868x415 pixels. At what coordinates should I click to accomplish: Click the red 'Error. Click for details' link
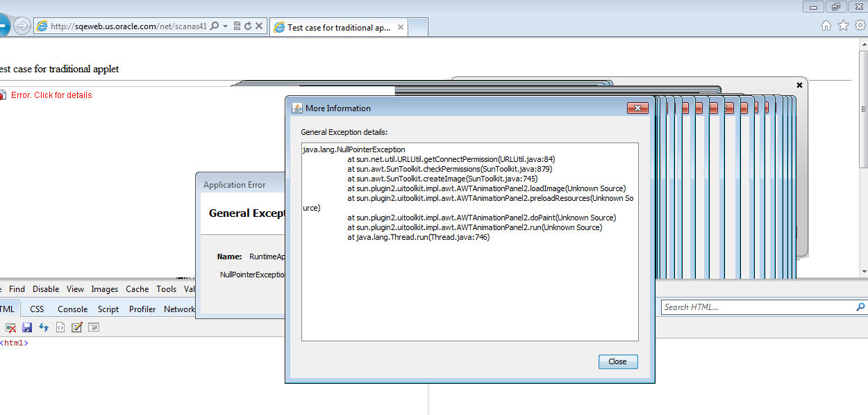click(x=51, y=95)
